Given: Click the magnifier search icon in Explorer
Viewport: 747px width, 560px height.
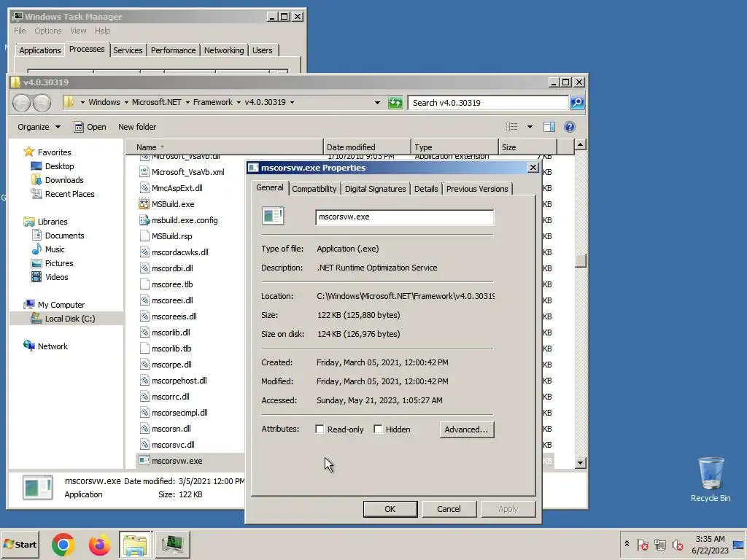Looking at the screenshot, I should coord(577,102).
